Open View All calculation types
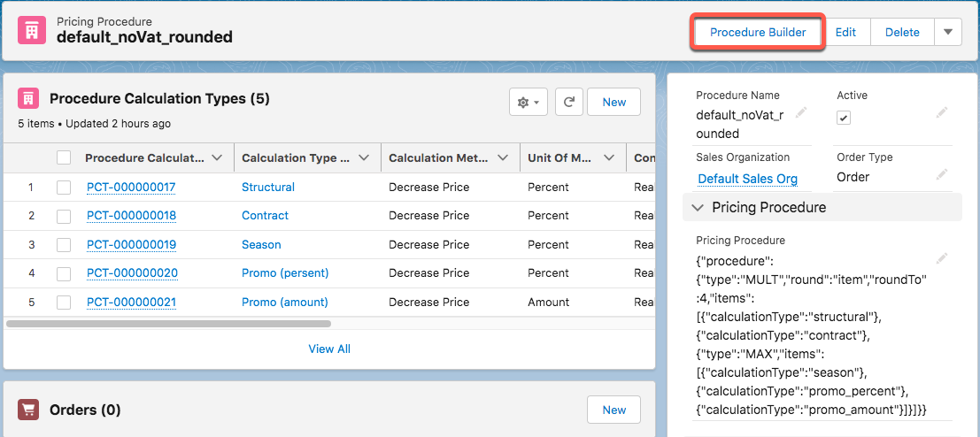980x437 pixels. pyautogui.click(x=329, y=349)
